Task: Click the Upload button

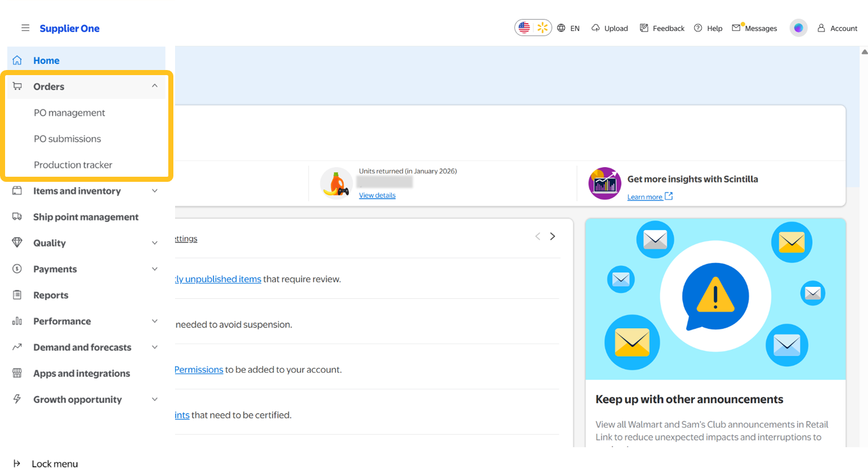Action: [x=610, y=28]
